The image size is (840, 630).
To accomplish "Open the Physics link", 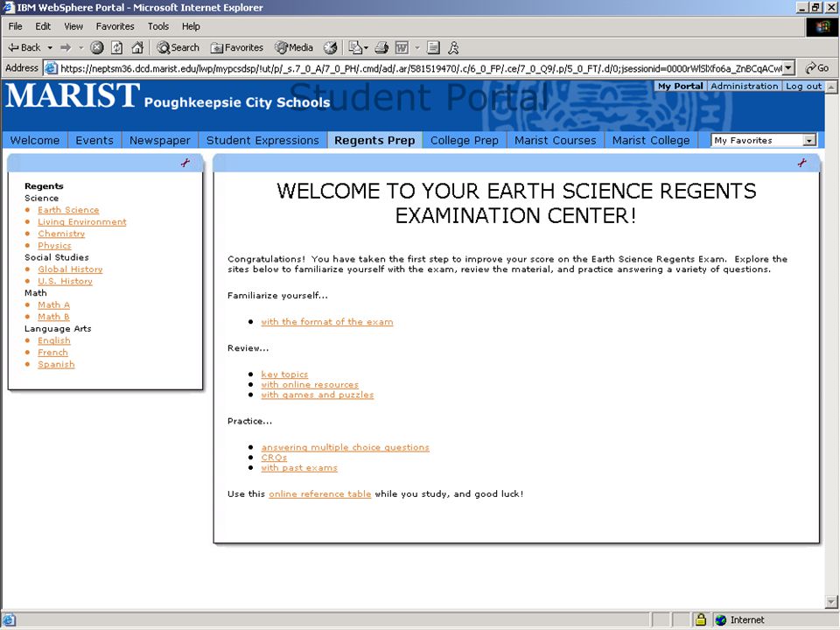I will click(x=54, y=245).
